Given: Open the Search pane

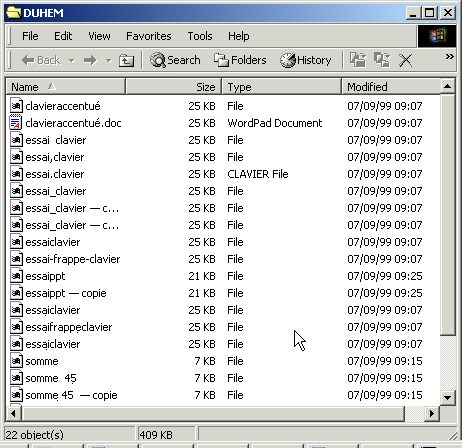Looking at the screenshot, I should click(175, 60).
